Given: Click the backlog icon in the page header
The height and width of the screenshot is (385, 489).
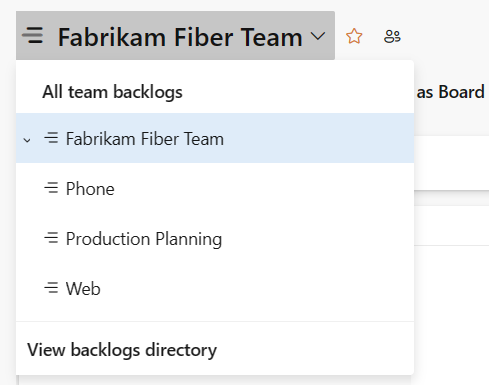Looking at the screenshot, I should pyautogui.click(x=33, y=36).
